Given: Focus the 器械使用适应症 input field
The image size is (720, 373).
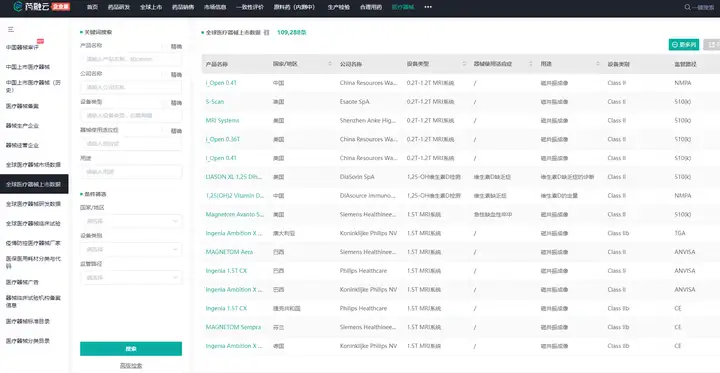Looking at the screenshot, I should [x=131, y=144].
